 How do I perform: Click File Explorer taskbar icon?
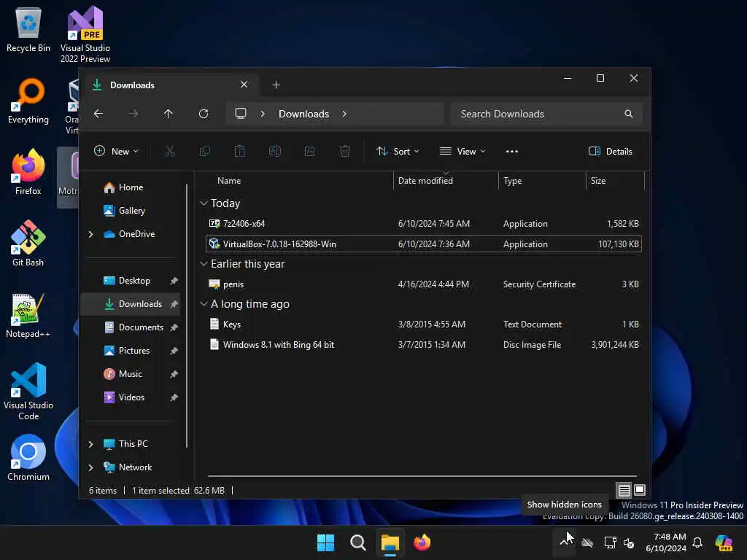pyautogui.click(x=390, y=542)
